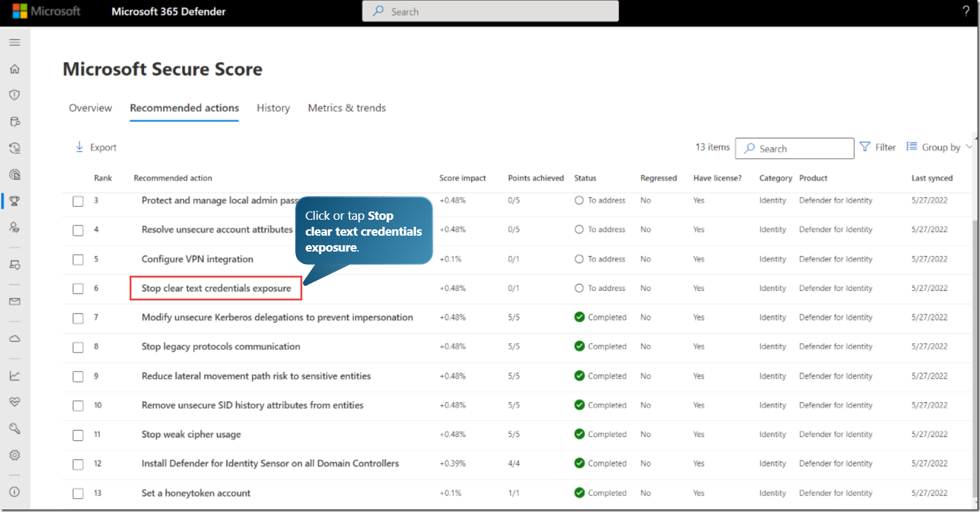Image resolution: width=980 pixels, height=512 pixels.
Task: Click the 4/4 points value in row 12
Action: click(x=514, y=463)
